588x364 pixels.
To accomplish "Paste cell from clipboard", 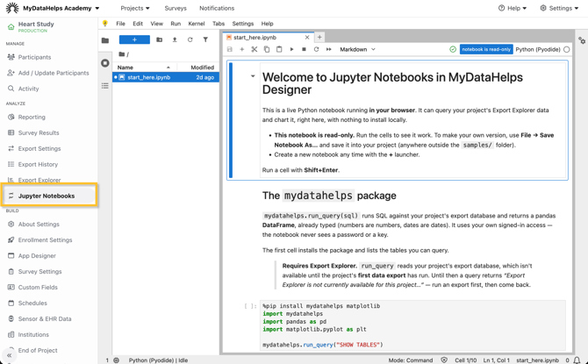I will [279, 49].
